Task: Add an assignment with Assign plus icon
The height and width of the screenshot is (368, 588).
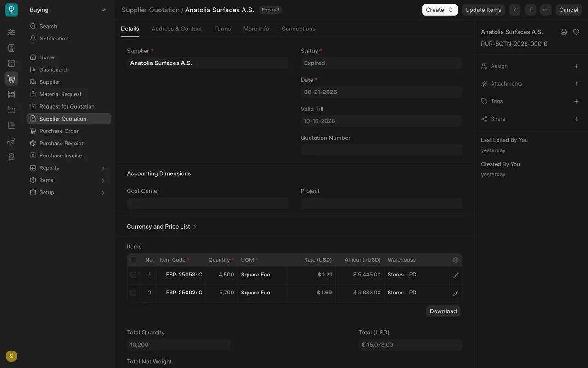Action: coord(576,66)
